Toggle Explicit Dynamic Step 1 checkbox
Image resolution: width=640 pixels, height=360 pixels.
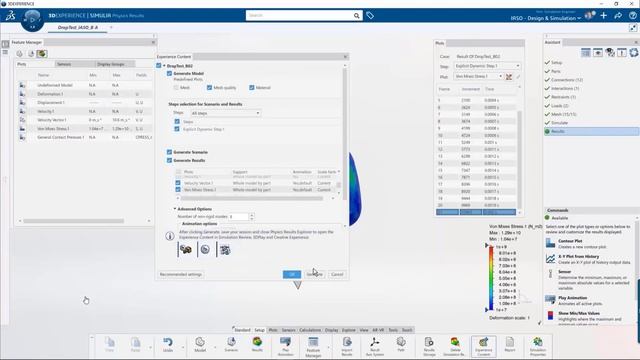pos(177,129)
